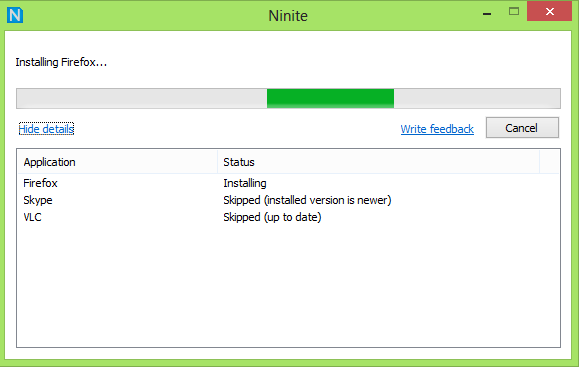Click the Firefox Installing status cell

coord(245,183)
